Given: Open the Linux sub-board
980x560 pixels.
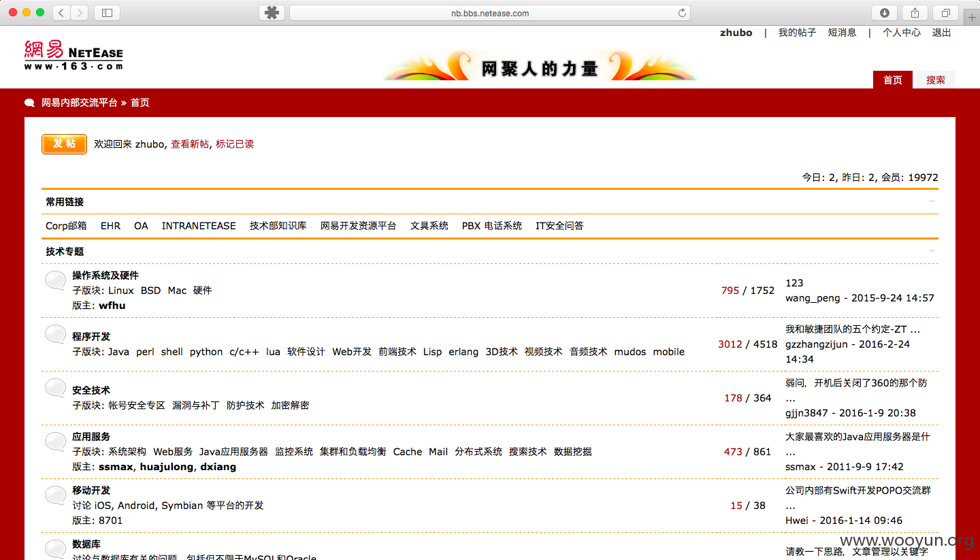Looking at the screenshot, I should coord(121,291).
